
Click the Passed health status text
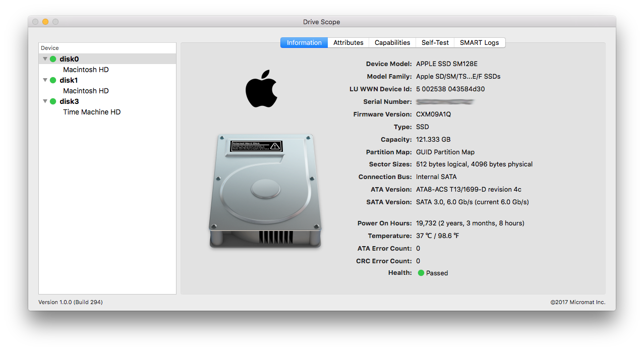tap(437, 273)
